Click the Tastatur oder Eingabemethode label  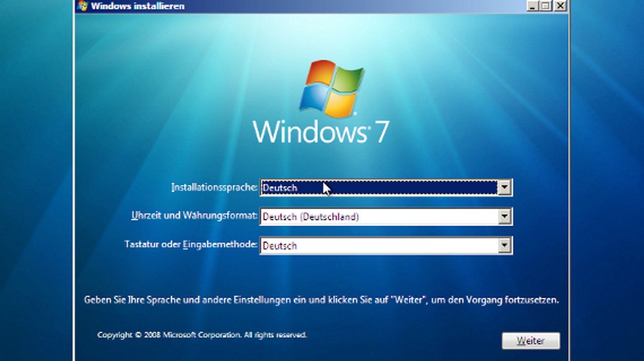(191, 244)
